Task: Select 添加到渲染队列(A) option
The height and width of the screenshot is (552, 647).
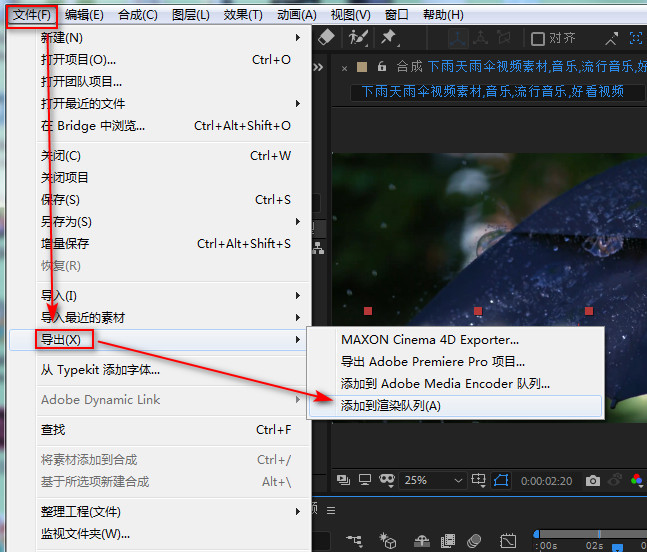Action: (x=456, y=406)
